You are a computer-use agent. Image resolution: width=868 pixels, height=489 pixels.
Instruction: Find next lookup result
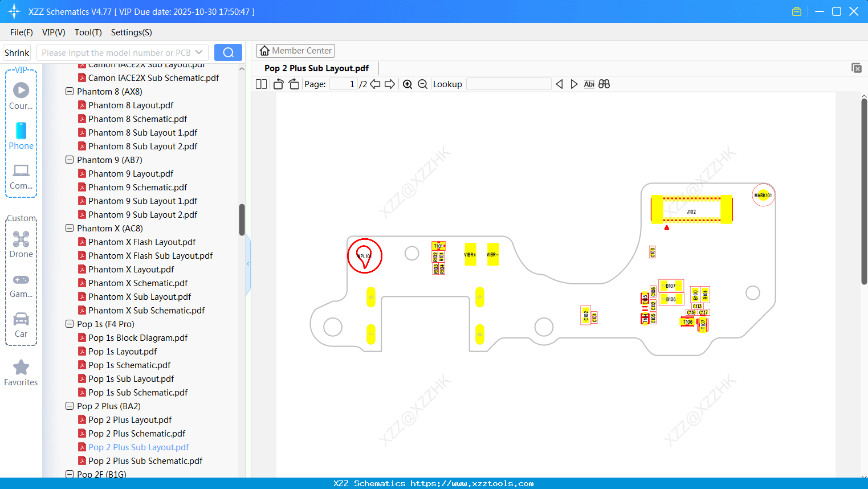point(574,84)
